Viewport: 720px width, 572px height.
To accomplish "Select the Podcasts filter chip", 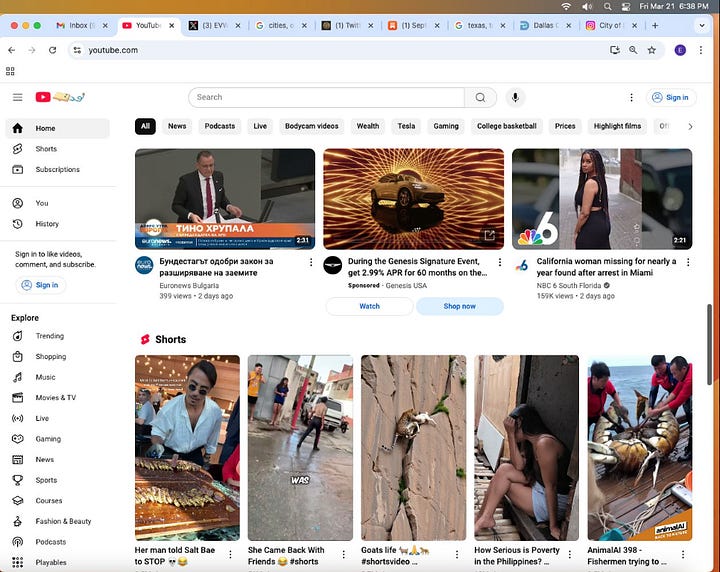I will (219, 126).
